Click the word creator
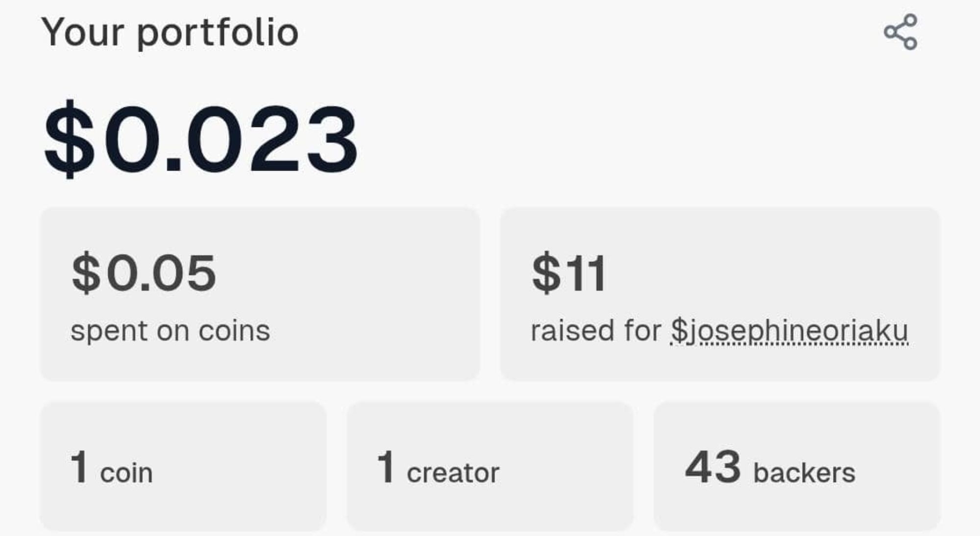Viewport: 980px width, 536px height. tap(453, 473)
